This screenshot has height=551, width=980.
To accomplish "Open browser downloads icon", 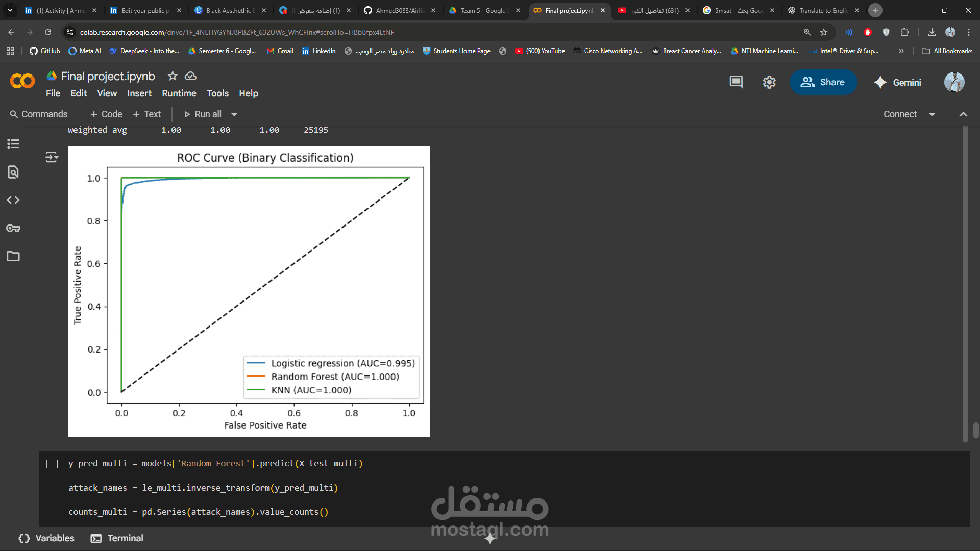I will (932, 32).
